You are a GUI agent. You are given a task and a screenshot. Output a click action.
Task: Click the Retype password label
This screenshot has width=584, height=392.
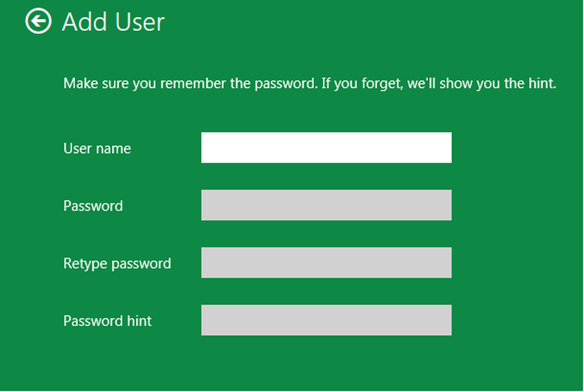coord(117,263)
